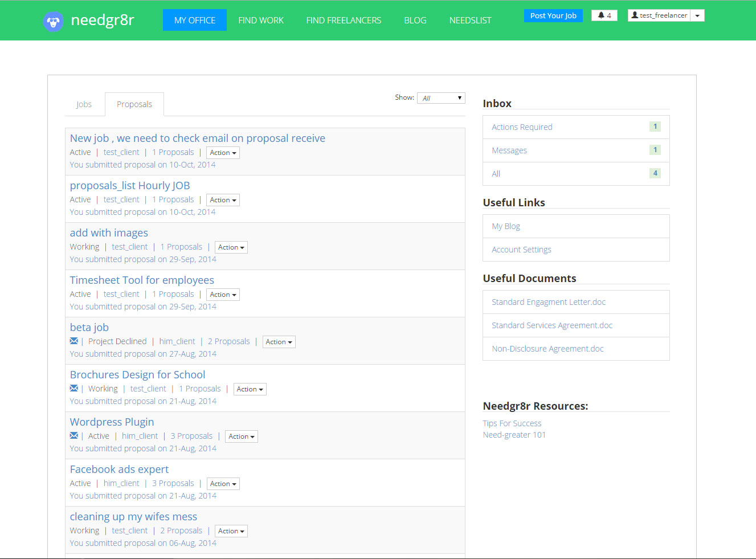This screenshot has height=559, width=756.
Task: Open Action dropdown for add with images
Action: pyautogui.click(x=231, y=247)
